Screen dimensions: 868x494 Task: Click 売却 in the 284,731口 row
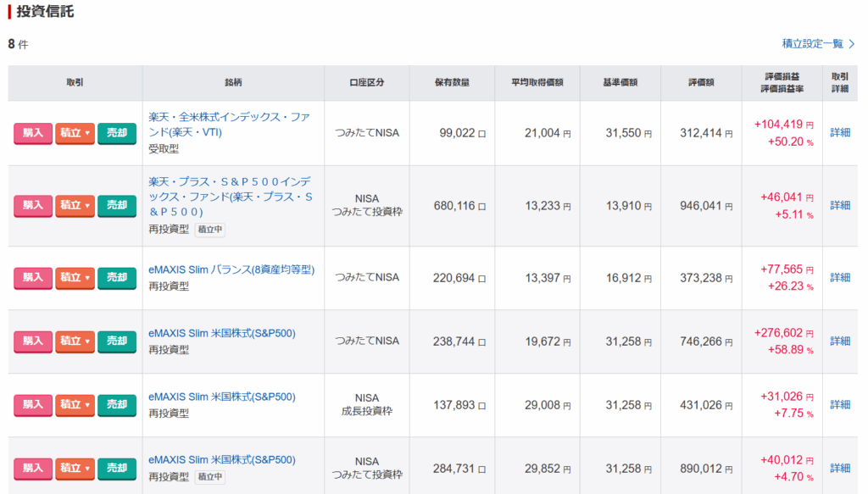point(117,469)
